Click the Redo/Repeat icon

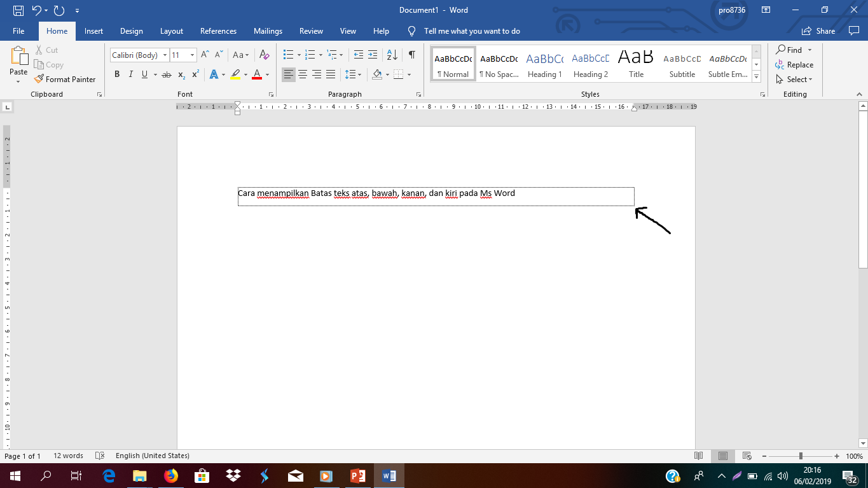pyautogui.click(x=59, y=10)
